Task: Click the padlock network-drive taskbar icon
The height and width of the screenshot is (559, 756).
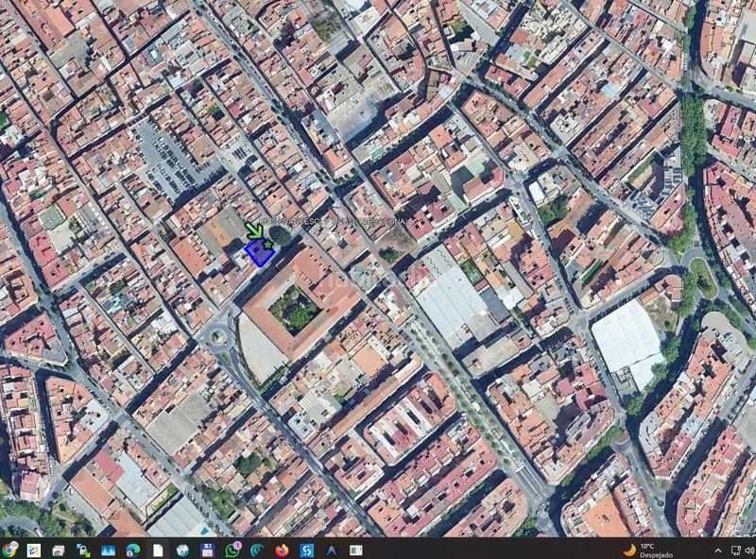Action: (x=83, y=550)
